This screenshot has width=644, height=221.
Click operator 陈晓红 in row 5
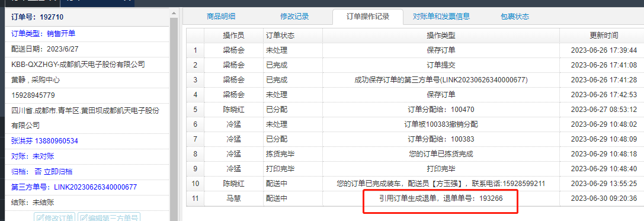(x=233, y=109)
